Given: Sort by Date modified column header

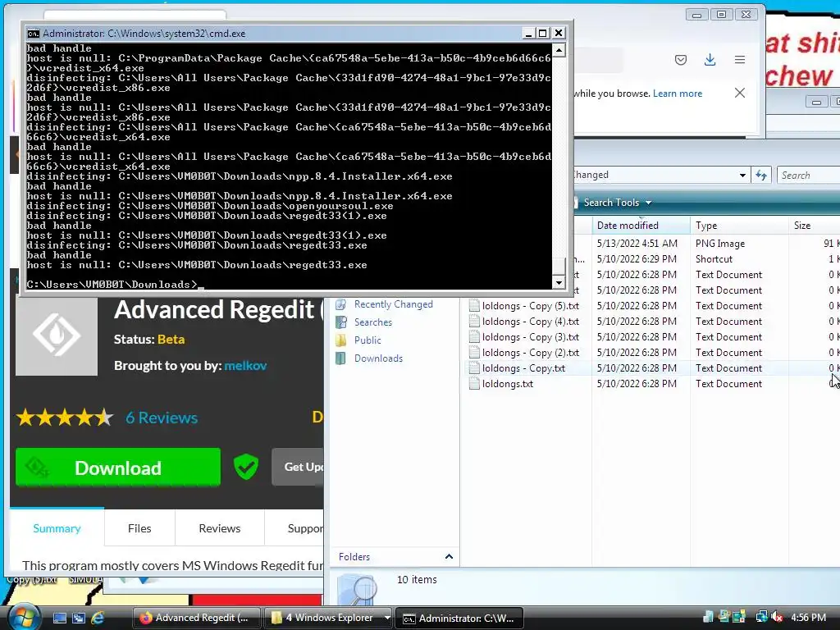Looking at the screenshot, I should click(641, 226).
